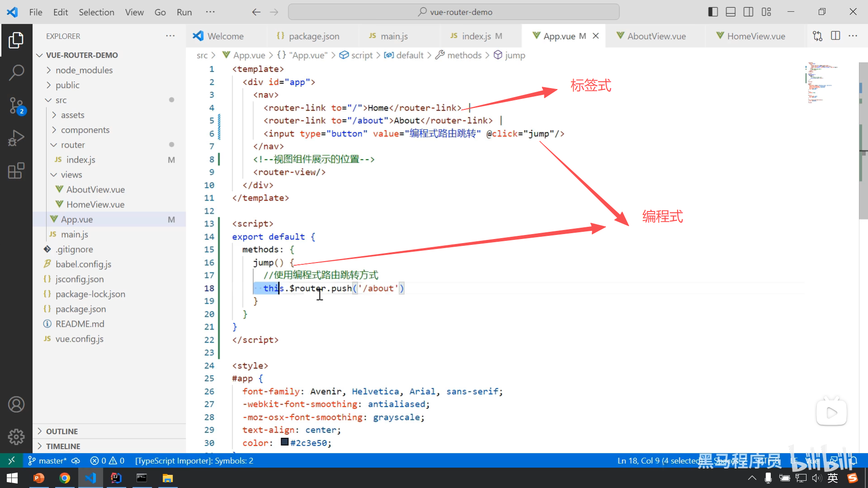Switch to the AboutView.vue tab
This screenshot has width=868, height=488.
tap(656, 36)
